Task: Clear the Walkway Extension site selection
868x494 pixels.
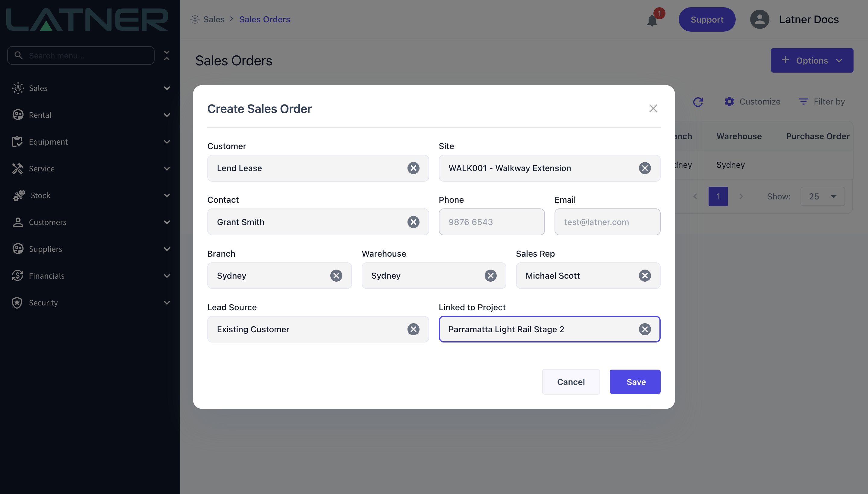Action: (645, 168)
